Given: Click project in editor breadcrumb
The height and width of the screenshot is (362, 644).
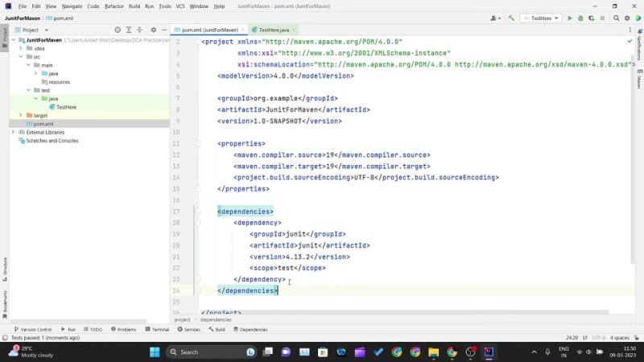Looking at the screenshot, I should point(182,319).
